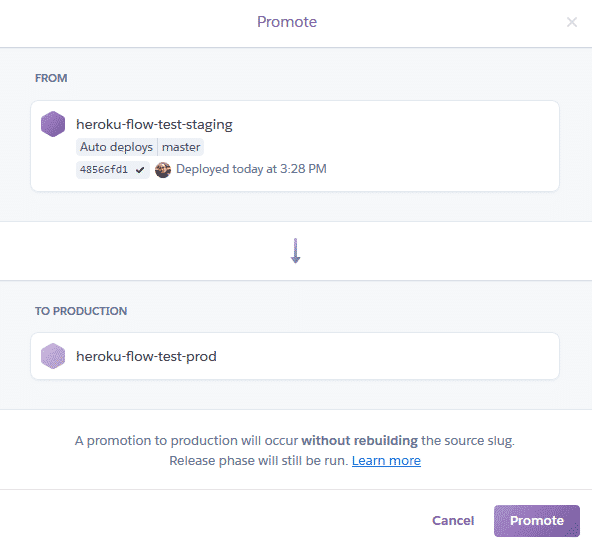
Task: Close the Promote dialog with the X
Action: click(572, 22)
